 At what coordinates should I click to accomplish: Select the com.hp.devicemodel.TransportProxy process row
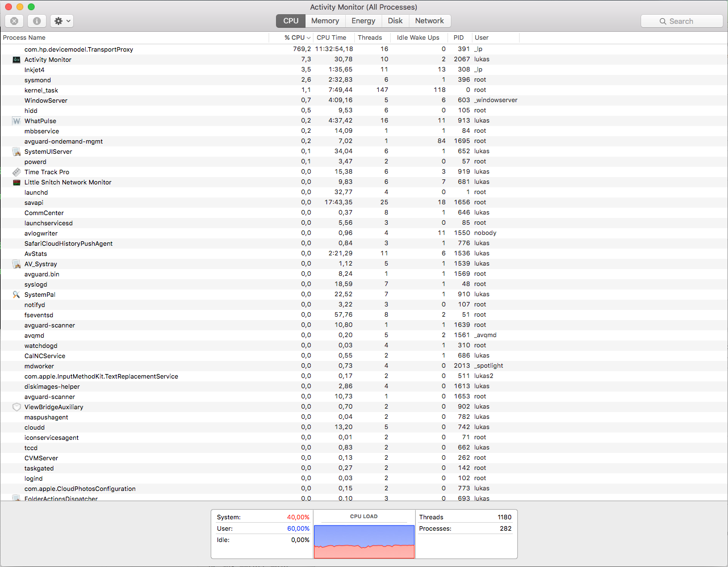tap(79, 49)
